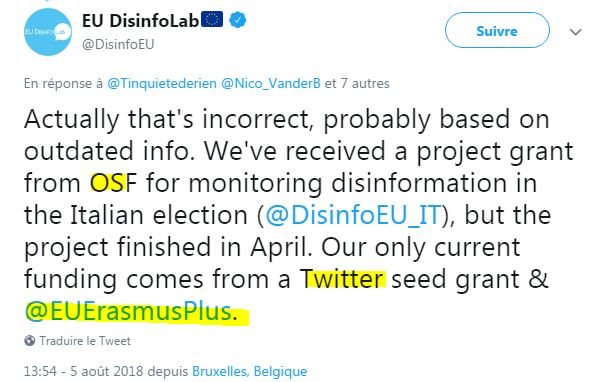Image resolution: width=594 pixels, height=382 pixels.
Task: Click the globe icon beside Traduire
Action: coord(30,341)
